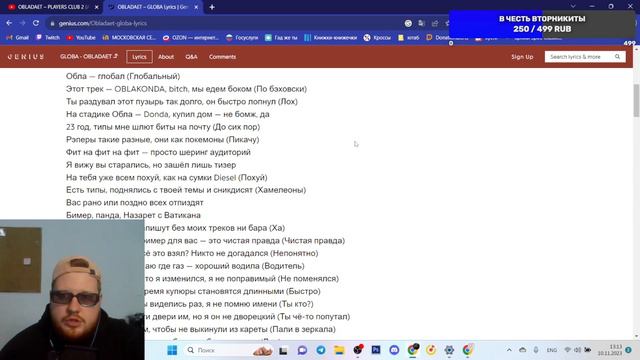The image size is (640, 360).
Task: Click the annotated word Diesel in the lyrics
Action: tap(225, 178)
